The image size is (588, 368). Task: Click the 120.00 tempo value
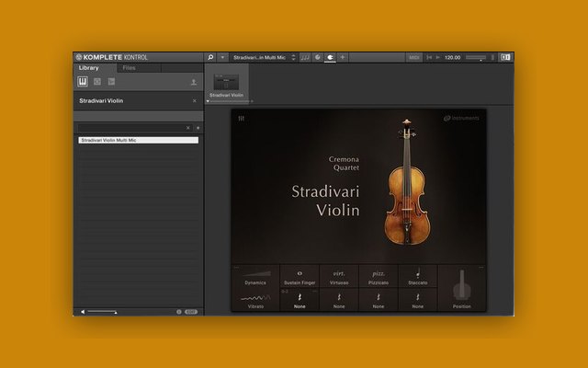452,57
